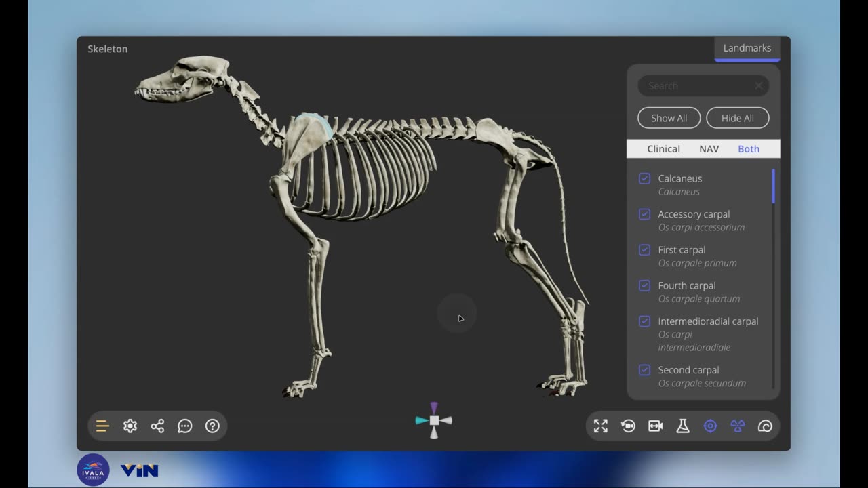
Task: Uncheck the Calcaneus checkbox
Action: (645, 178)
